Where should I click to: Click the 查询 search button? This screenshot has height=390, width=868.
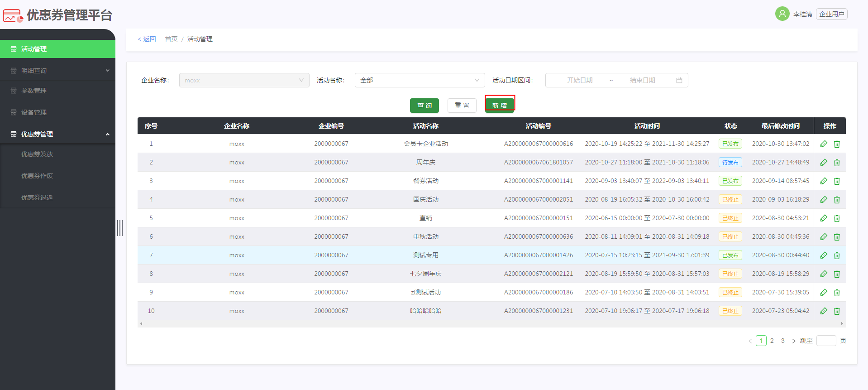click(x=424, y=106)
